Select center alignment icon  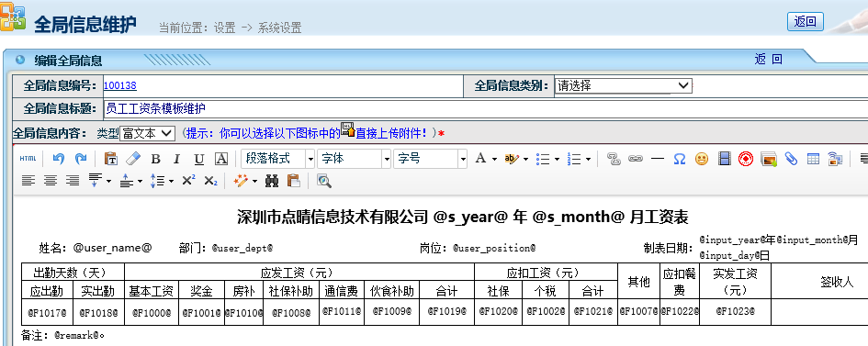(x=51, y=181)
